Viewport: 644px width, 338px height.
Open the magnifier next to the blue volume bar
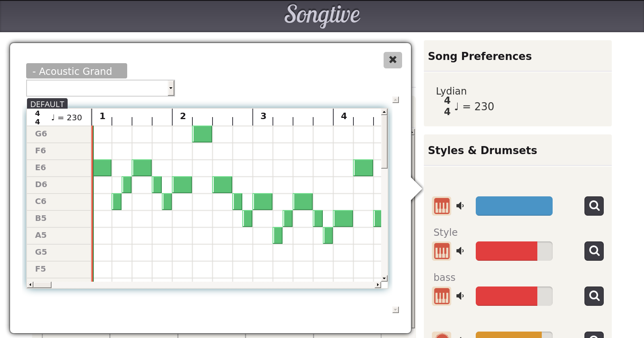(594, 206)
